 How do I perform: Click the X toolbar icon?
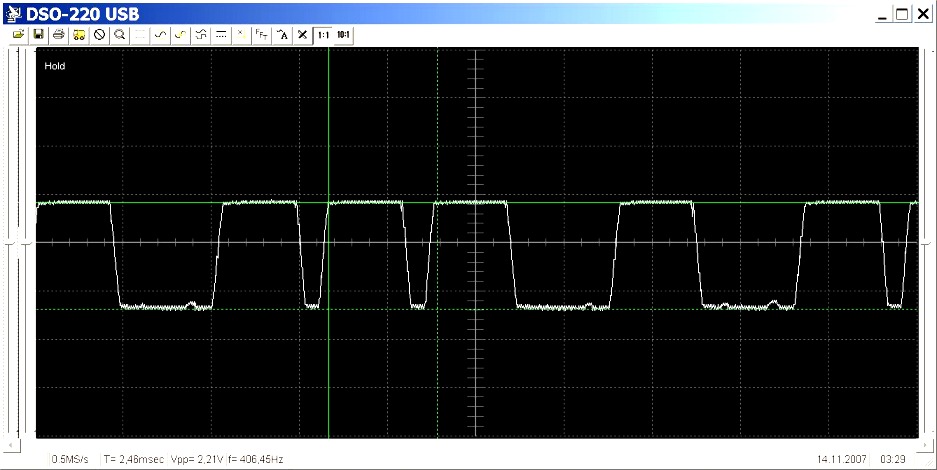302,35
